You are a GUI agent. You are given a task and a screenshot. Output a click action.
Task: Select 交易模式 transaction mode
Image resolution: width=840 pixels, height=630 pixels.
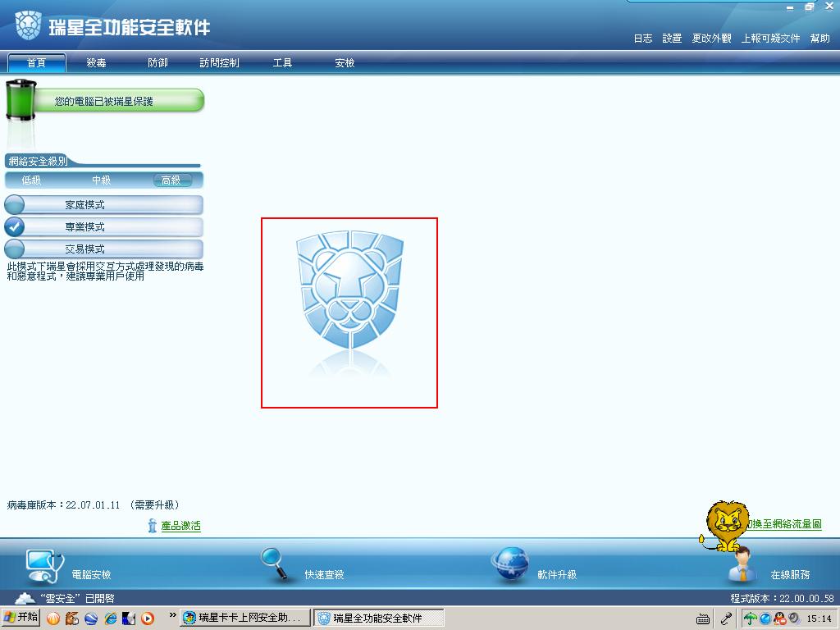(x=104, y=249)
